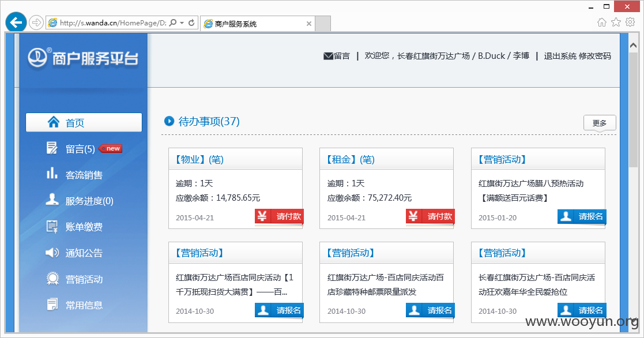Click 请报名 for 扫货大满贯 activity
Image resolution: width=644 pixels, height=338 pixels.
pyautogui.click(x=279, y=310)
